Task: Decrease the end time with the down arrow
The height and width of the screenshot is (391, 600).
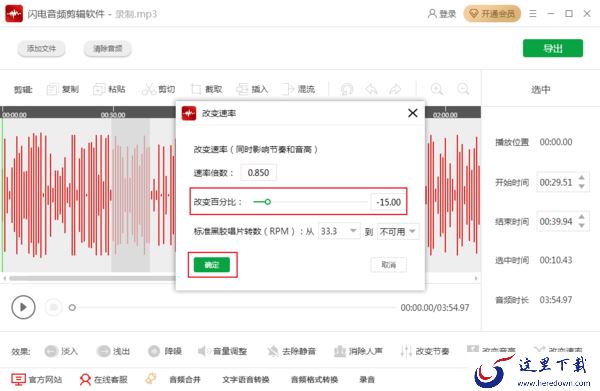Action: click(582, 226)
